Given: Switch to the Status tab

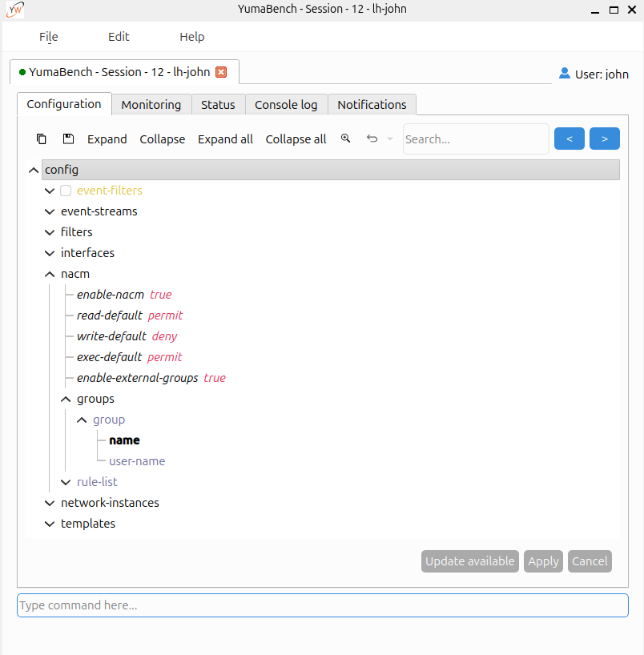Looking at the screenshot, I should point(218,104).
